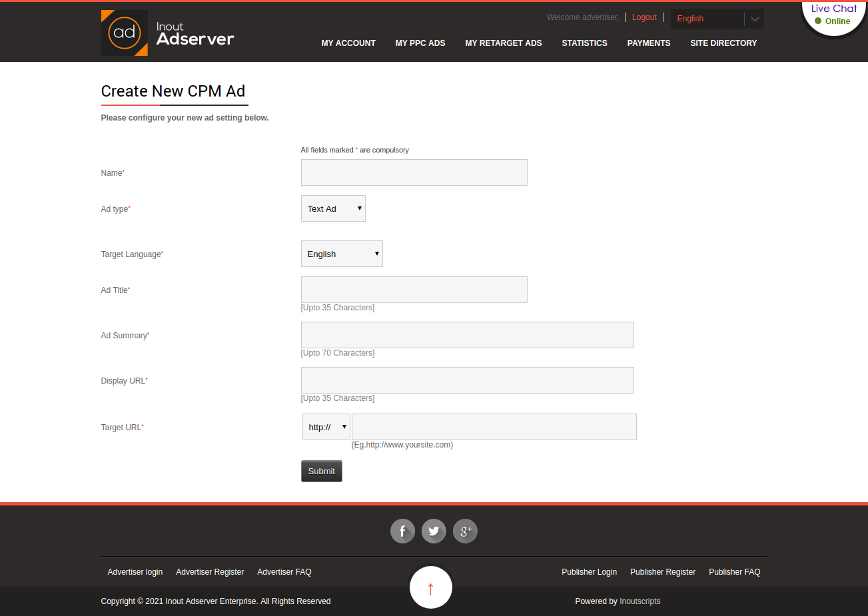Click the '(Eg.http://www.yoursite.com)' example text
868x616 pixels.
[402, 445]
